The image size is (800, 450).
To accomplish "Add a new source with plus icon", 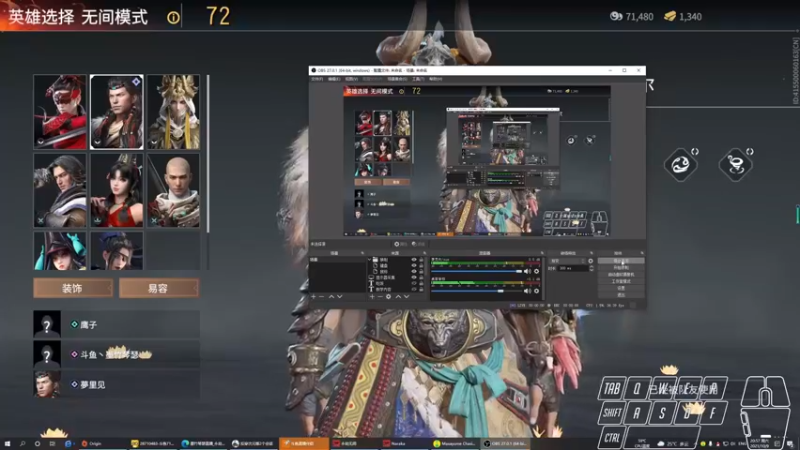I will [x=372, y=296].
